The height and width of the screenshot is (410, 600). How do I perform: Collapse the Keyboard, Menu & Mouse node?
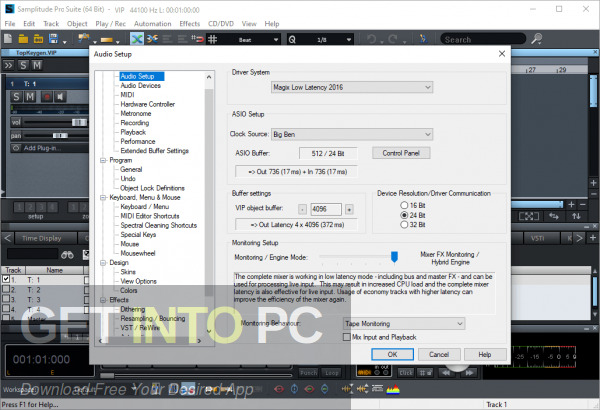click(x=103, y=198)
